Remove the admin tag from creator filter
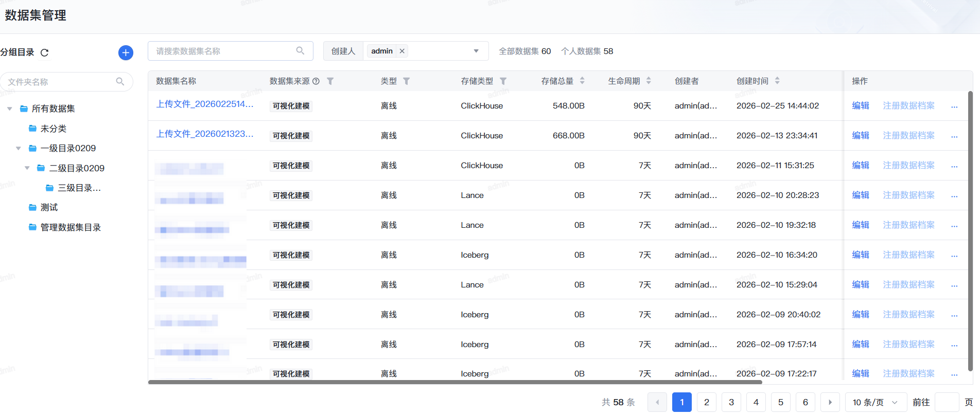This screenshot has width=980, height=415. (x=402, y=51)
